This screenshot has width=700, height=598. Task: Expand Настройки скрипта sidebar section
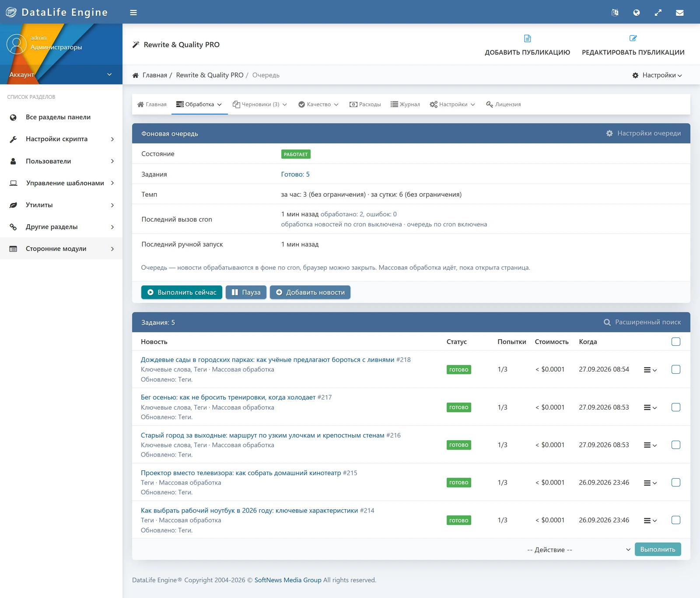coord(61,139)
